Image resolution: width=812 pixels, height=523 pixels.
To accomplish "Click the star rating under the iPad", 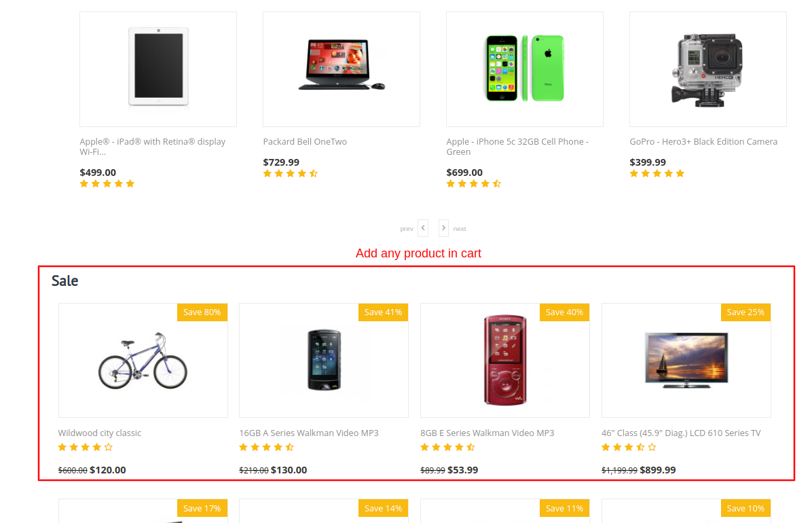I will tap(107, 184).
